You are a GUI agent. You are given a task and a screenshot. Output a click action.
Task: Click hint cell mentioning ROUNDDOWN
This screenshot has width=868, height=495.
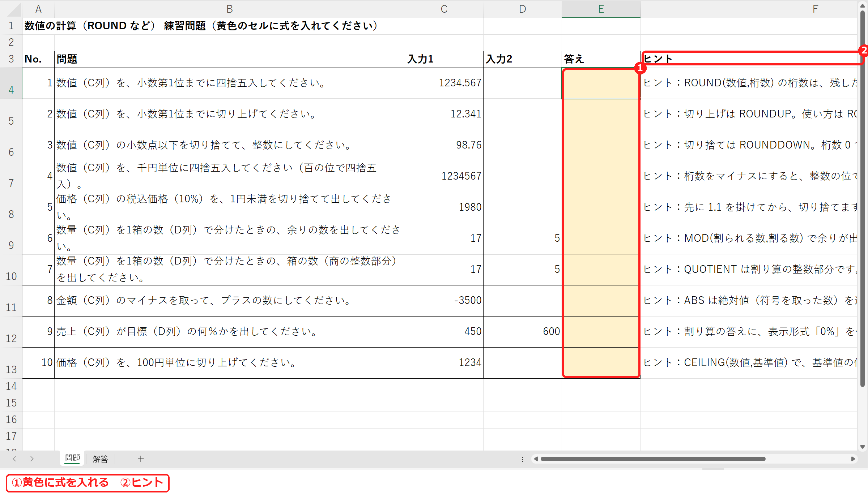coord(749,146)
